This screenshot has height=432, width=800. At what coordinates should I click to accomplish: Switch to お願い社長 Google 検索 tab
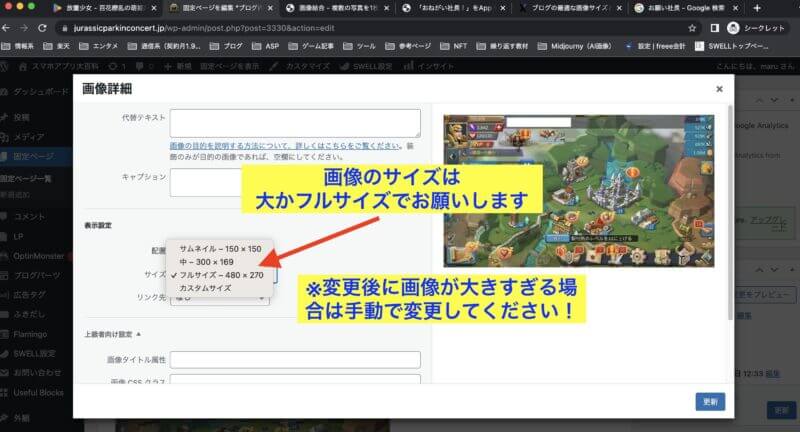point(686,8)
